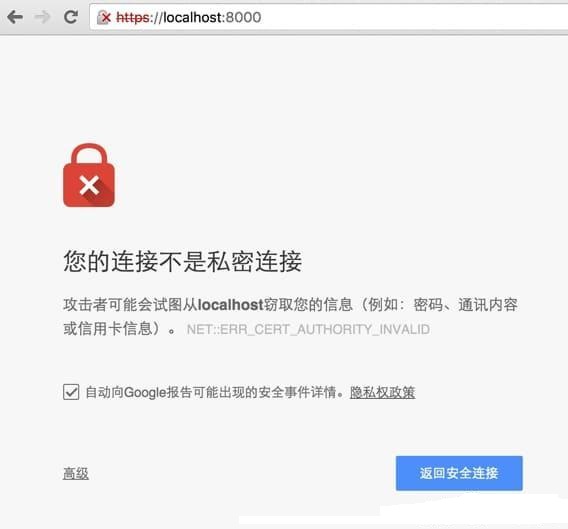The height and width of the screenshot is (529, 568).
Task: Click the greyed forward arrow button
Action: pos(42,17)
